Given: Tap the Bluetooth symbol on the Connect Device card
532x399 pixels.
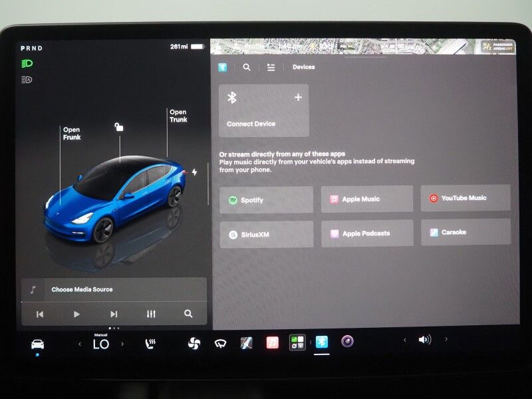Looking at the screenshot, I should (231, 98).
